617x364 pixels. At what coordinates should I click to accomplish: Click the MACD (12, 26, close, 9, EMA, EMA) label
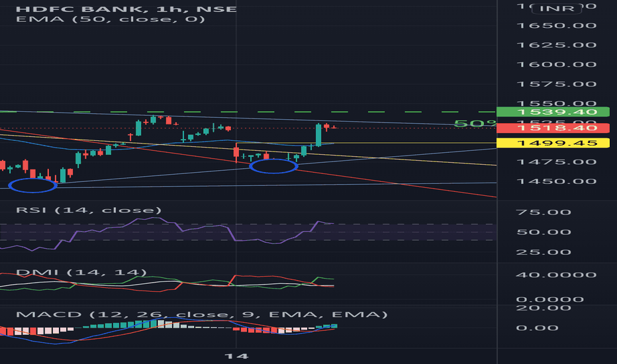coord(201,314)
